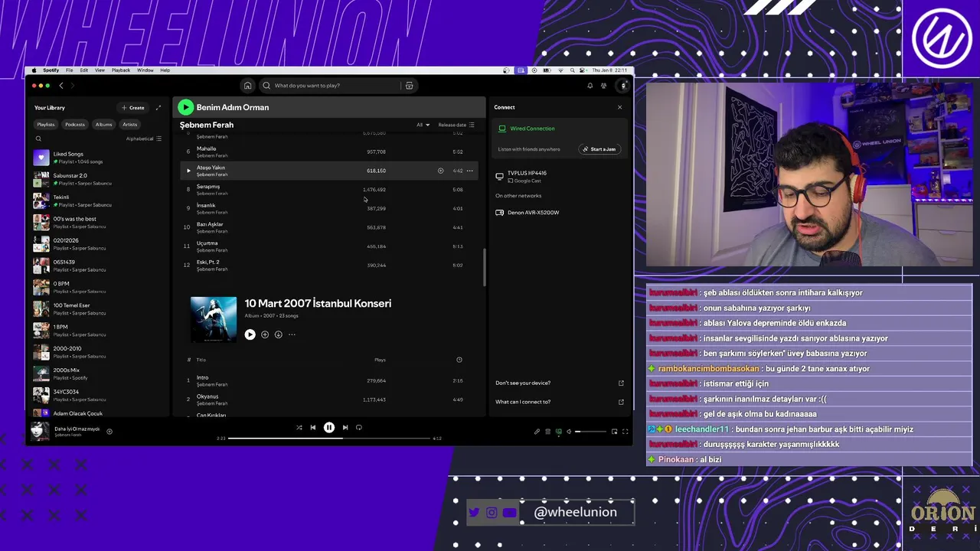Enter full screen player view

click(625, 432)
